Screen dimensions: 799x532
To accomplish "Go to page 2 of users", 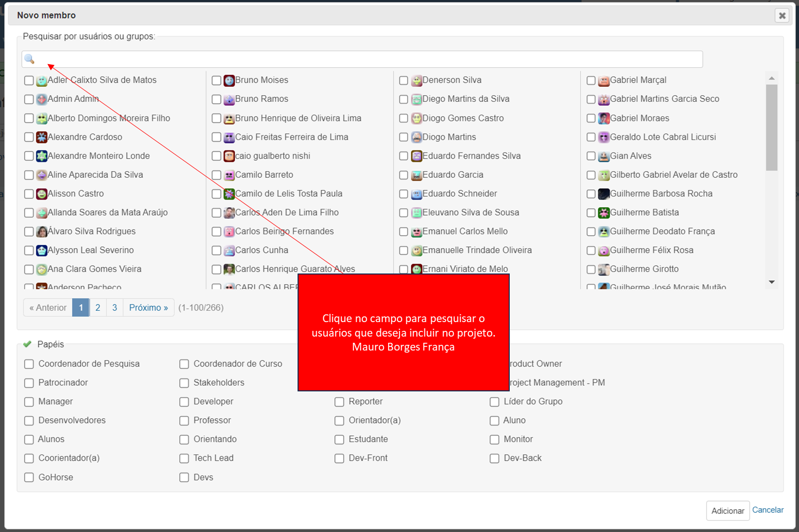I will [98, 308].
